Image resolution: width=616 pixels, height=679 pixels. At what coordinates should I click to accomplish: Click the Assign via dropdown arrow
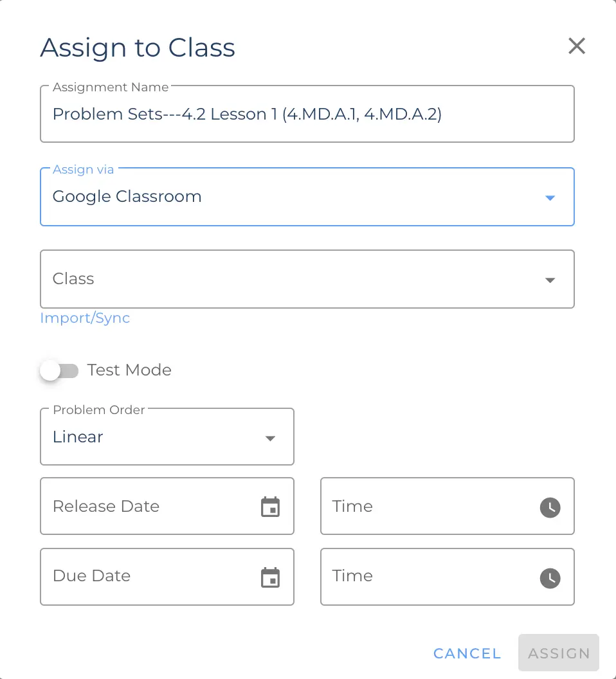tap(550, 197)
